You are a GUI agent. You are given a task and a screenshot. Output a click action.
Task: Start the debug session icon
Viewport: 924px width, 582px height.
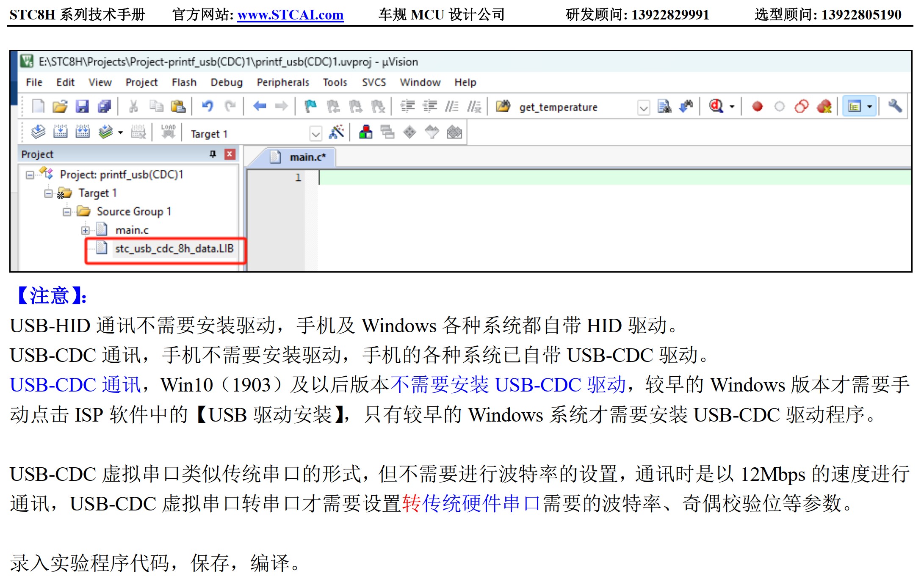716,106
